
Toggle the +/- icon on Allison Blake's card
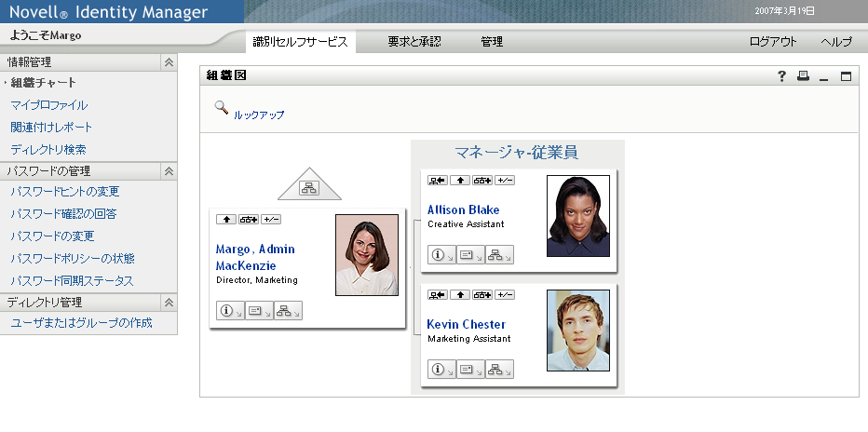pyautogui.click(x=504, y=181)
